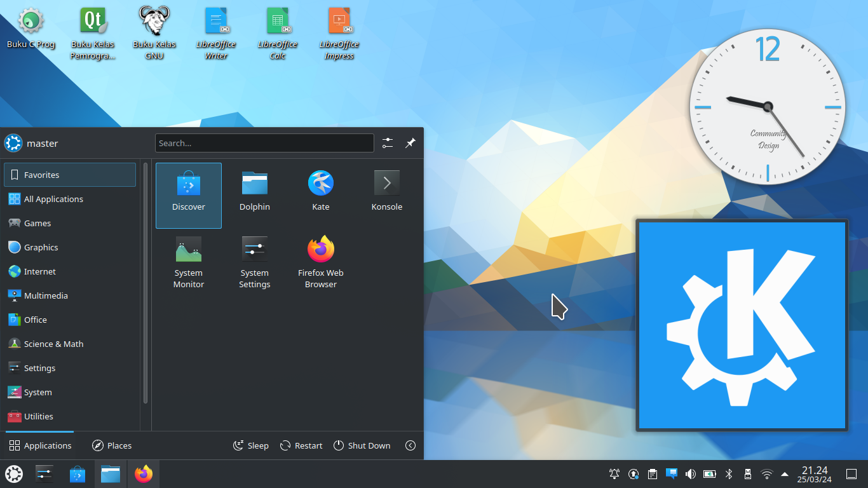Click the KDE application launcher button in taskbar
Screen dimensions: 868x488
pos(14,474)
